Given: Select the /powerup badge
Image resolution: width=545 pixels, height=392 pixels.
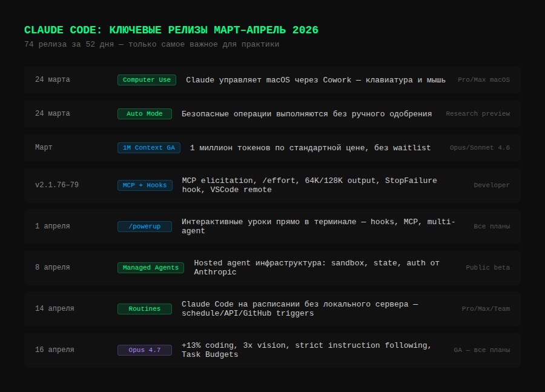Looking at the screenshot, I should (145, 227).
